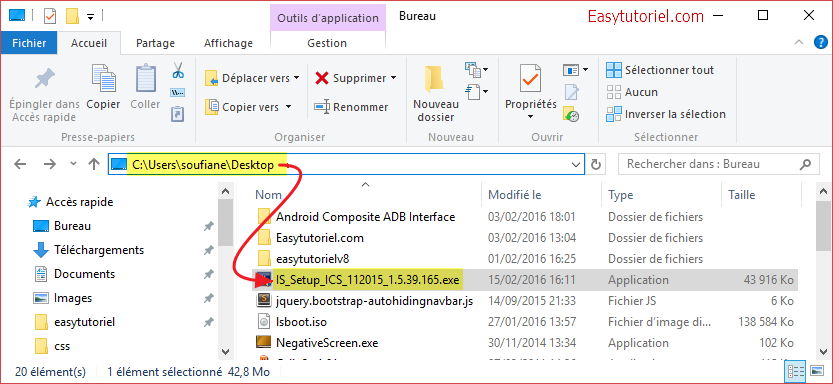Expand the Propriétés dropdown arrow
Screen dimensions: 833x384
click(x=530, y=116)
